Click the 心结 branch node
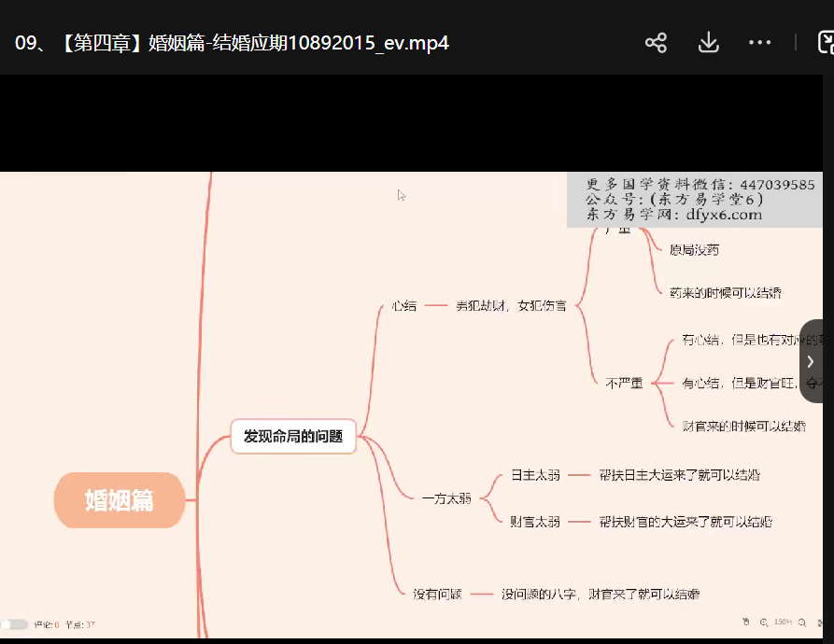834x644 pixels. point(404,305)
